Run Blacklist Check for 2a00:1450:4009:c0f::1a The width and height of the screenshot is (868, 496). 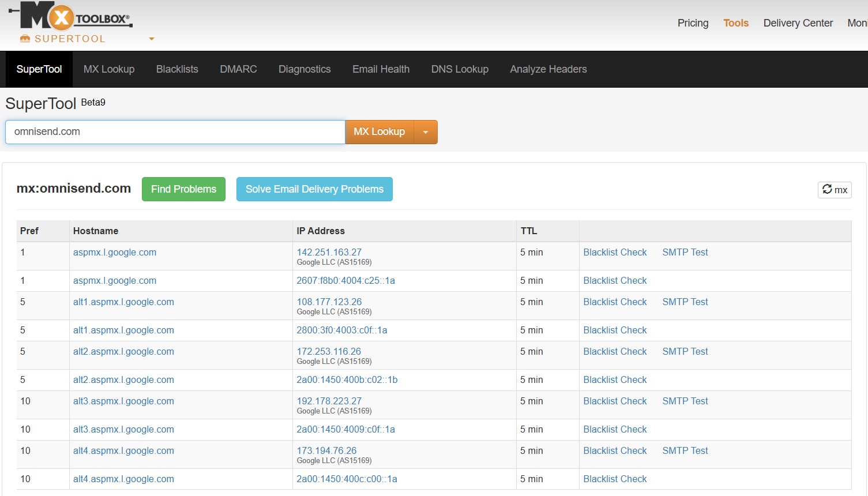point(615,429)
